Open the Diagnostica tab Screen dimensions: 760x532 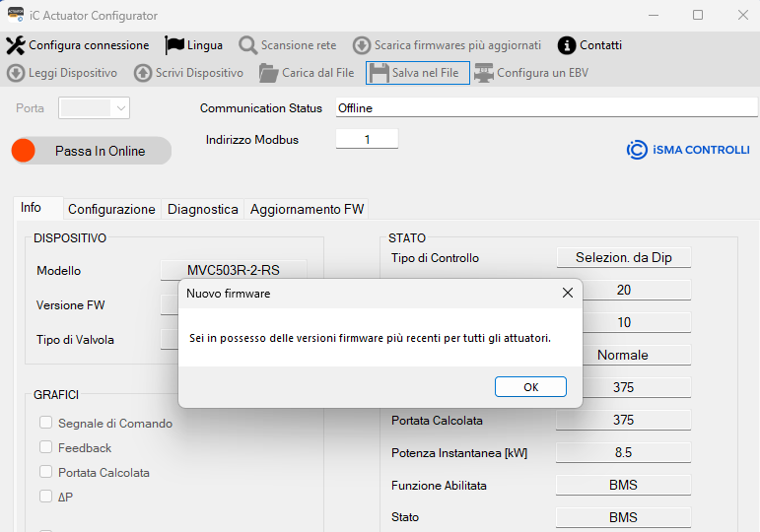click(x=202, y=209)
